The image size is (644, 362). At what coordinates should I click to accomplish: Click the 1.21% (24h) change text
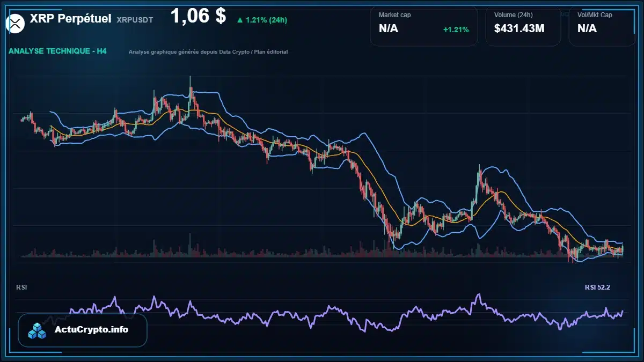point(266,20)
